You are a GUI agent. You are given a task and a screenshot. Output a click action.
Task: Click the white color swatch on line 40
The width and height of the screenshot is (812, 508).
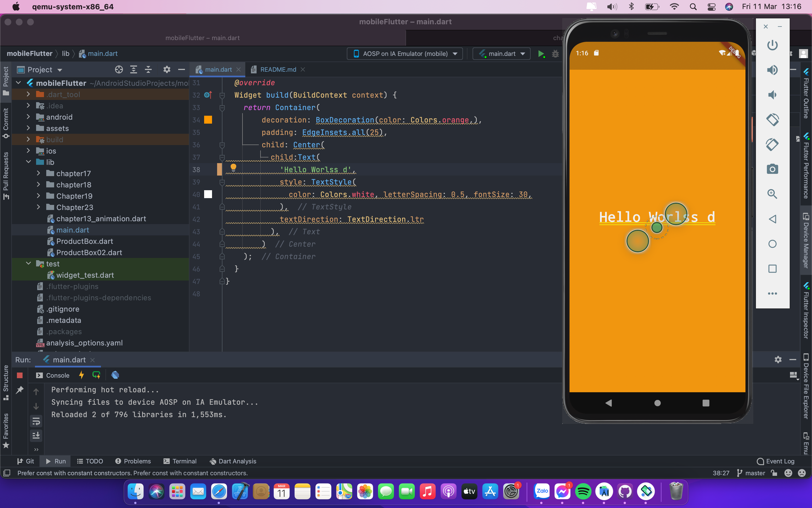pos(208,194)
